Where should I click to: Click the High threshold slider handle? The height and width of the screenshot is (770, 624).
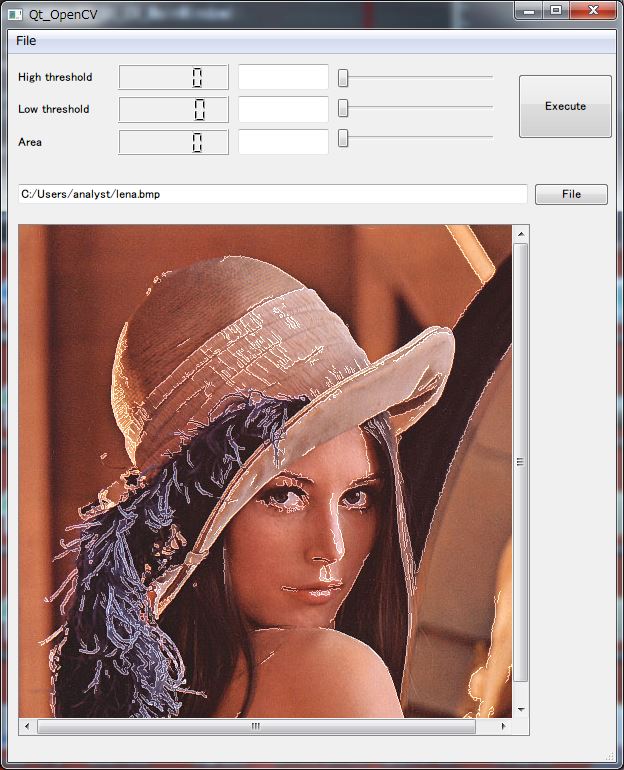pos(343,77)
